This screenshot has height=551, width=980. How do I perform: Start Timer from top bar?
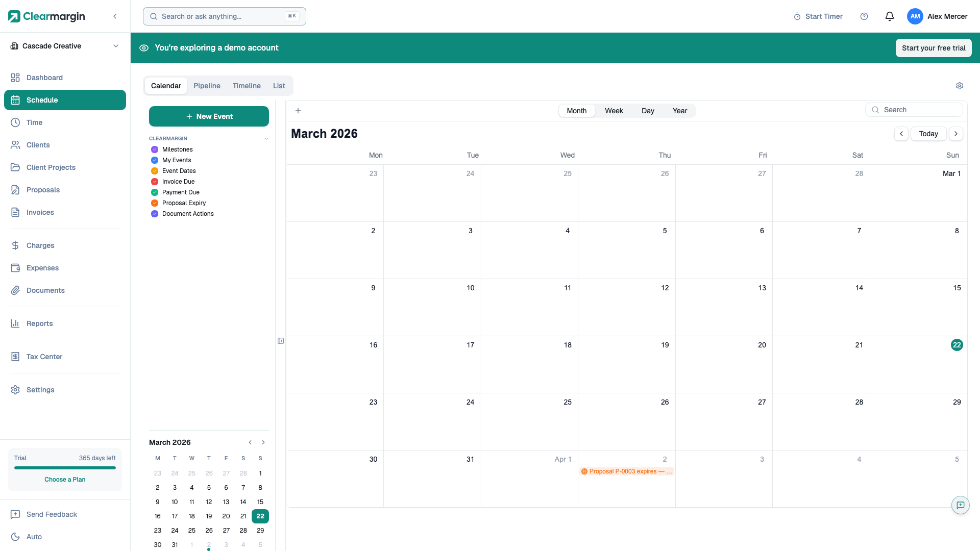818,16
